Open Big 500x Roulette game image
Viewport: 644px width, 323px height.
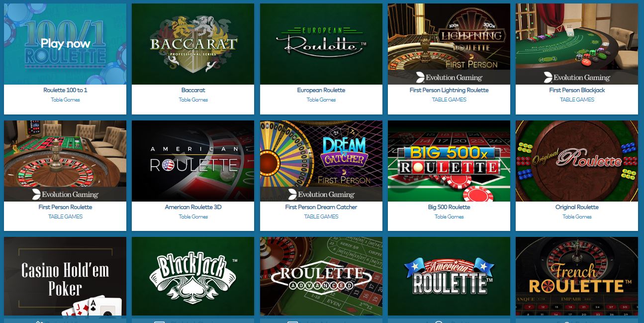(449, 161)
